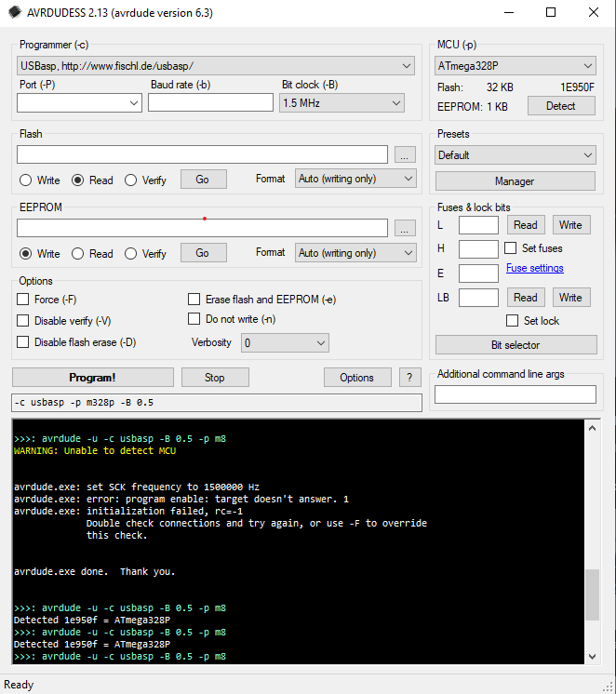Image resolution: width=616 pixels, height=694 pixels.
Task: Click the Flash file browse button
Action: tap(405, 154)
